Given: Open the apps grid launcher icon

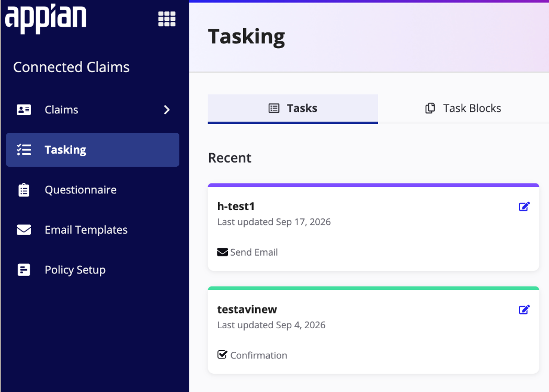Looking at the screenshot, I should coord(167,19).
